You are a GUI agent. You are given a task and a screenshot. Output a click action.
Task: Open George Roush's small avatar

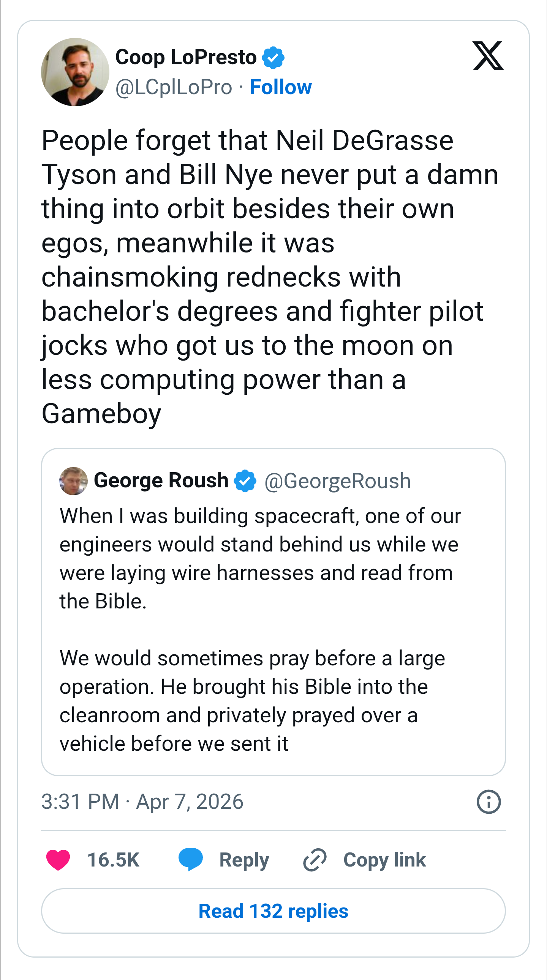73,481
